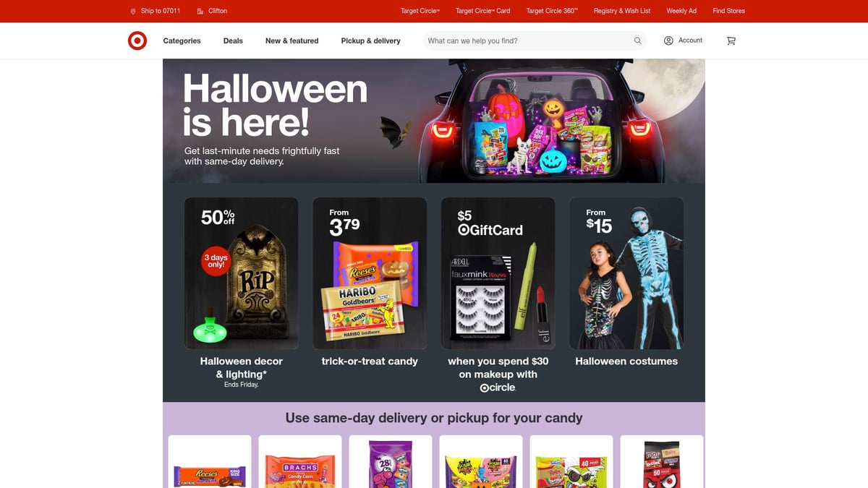Click the Target bullseye logo
The image size is (868, 488).
click(137, 40)
